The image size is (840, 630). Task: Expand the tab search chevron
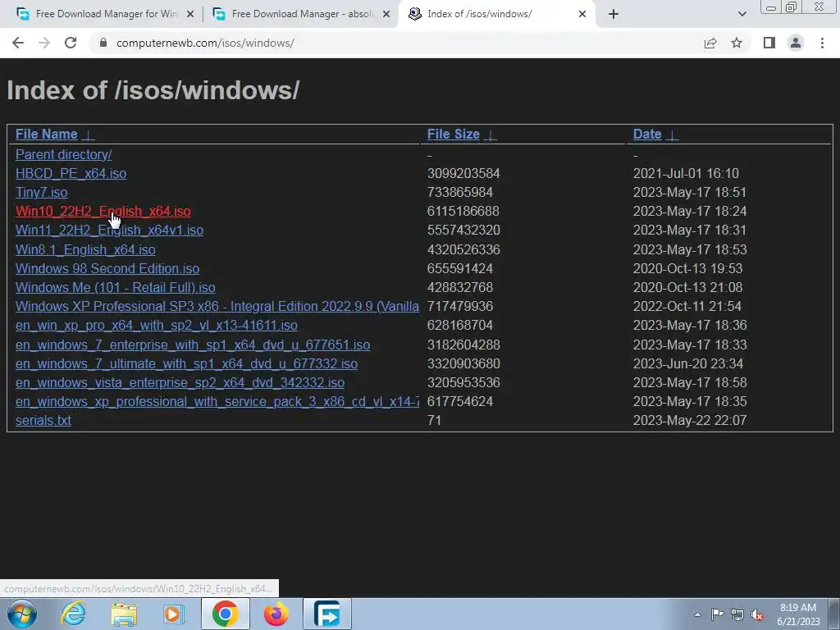click(x=742, y=15)
